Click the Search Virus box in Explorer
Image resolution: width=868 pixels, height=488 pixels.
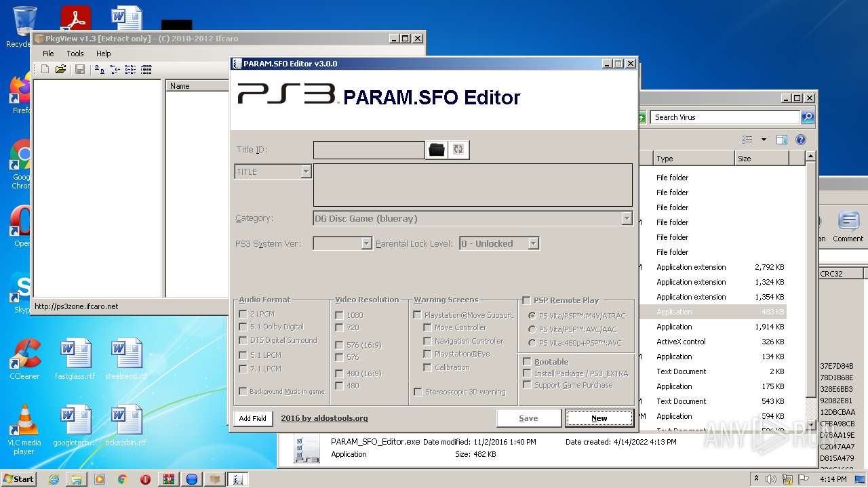tap(725, 117)
